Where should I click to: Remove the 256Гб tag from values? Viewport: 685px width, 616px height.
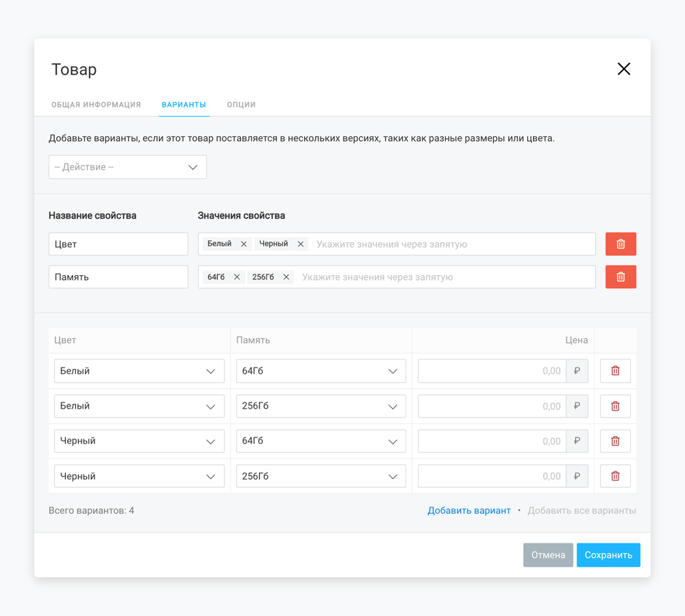coord(286,277)
